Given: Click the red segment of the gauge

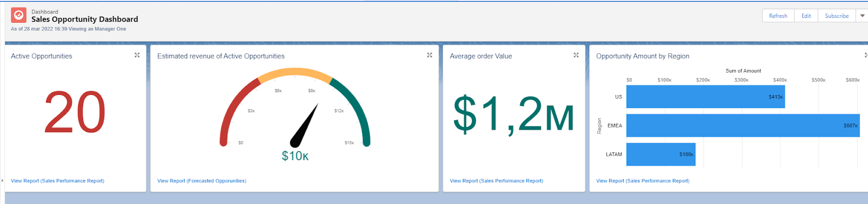Looking at the screenshot, I should [232, 109].
